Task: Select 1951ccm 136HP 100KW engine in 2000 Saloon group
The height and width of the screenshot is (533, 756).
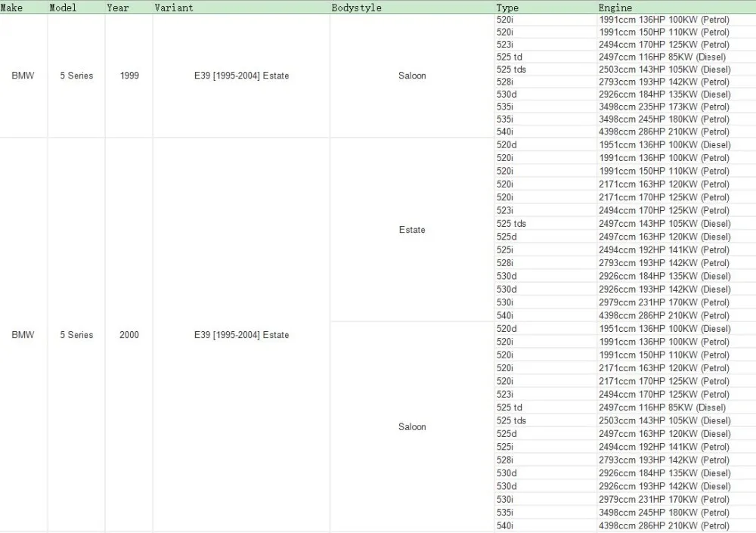Action: (665, 328)
